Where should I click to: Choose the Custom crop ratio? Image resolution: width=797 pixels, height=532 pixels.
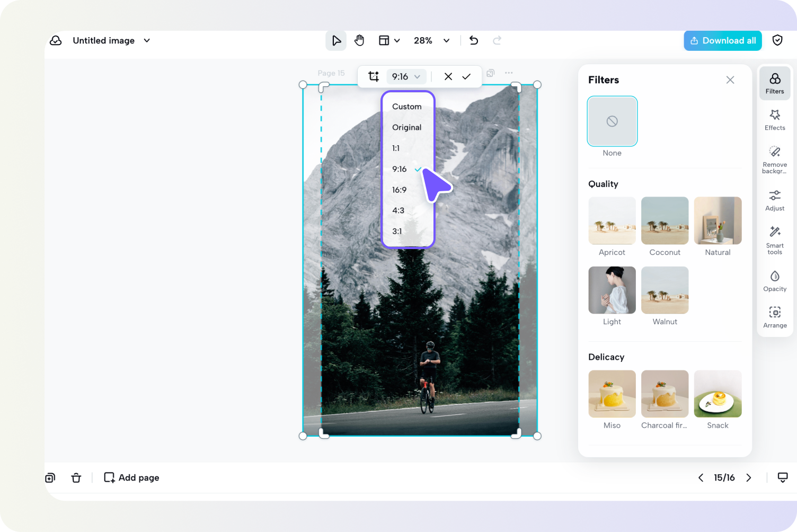(x=407, y=107)
